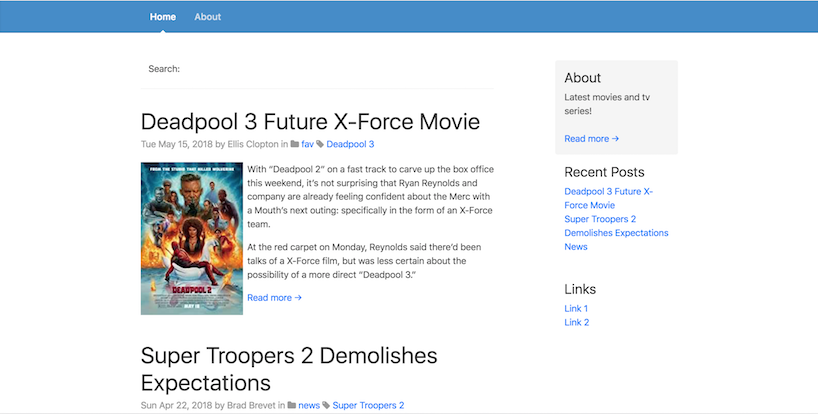Screen dimensions: 818x414
Task: Open the fav category link
Action: click(308, 144)
